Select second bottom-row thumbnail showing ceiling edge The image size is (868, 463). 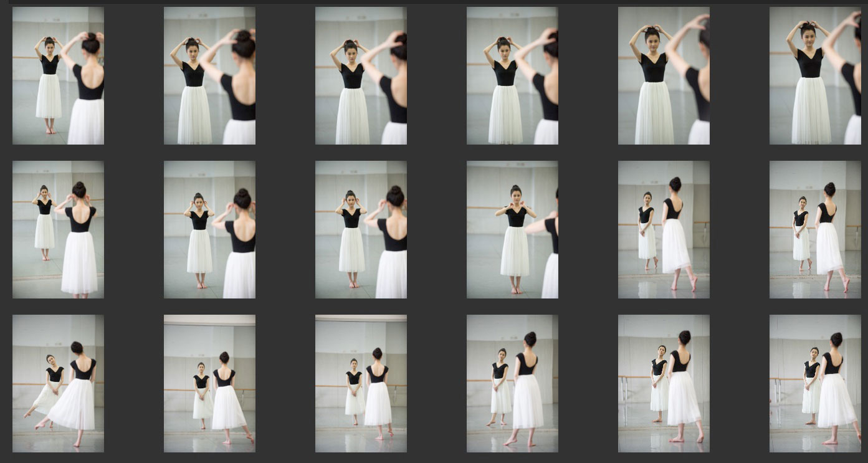click(x=209, y=383)
